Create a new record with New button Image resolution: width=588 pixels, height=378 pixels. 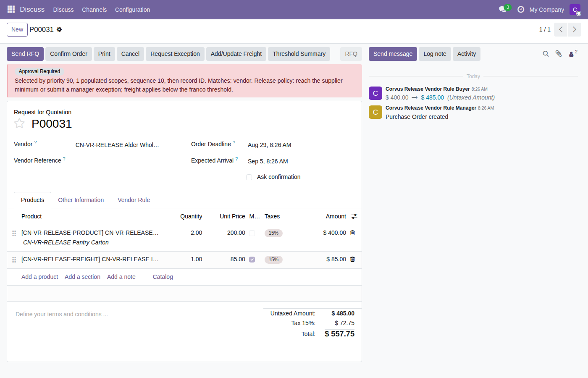(17, 29)
